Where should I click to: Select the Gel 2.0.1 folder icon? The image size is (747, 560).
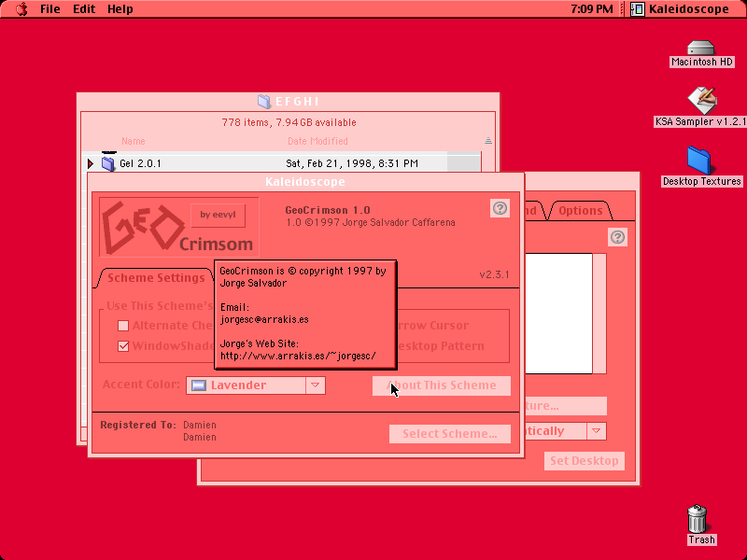click(108, 164)
